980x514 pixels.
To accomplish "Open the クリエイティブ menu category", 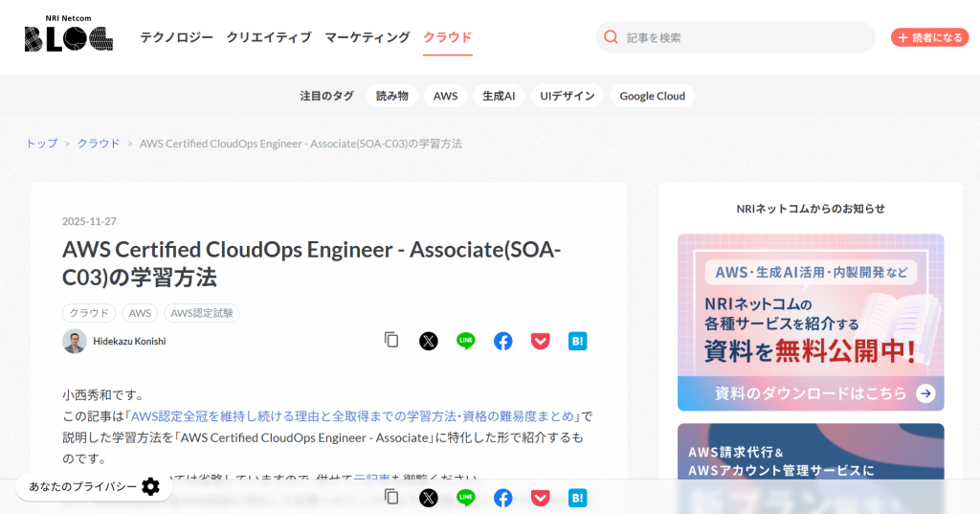I will [269, 37].
